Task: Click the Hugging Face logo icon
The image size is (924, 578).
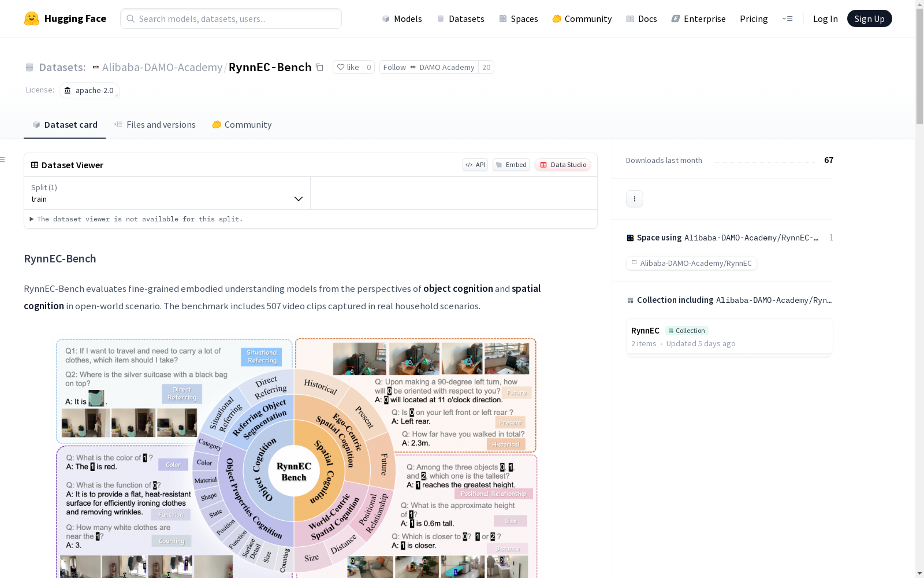Action: click(32, 18)
